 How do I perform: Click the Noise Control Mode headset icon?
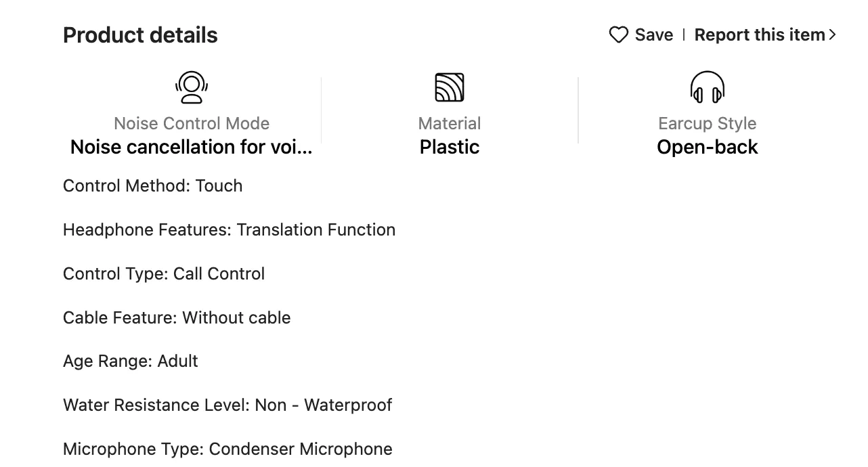click(192, 87)
